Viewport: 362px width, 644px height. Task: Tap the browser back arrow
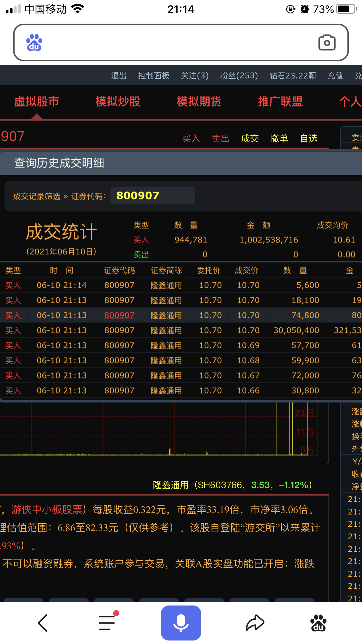tap(43, 623)
